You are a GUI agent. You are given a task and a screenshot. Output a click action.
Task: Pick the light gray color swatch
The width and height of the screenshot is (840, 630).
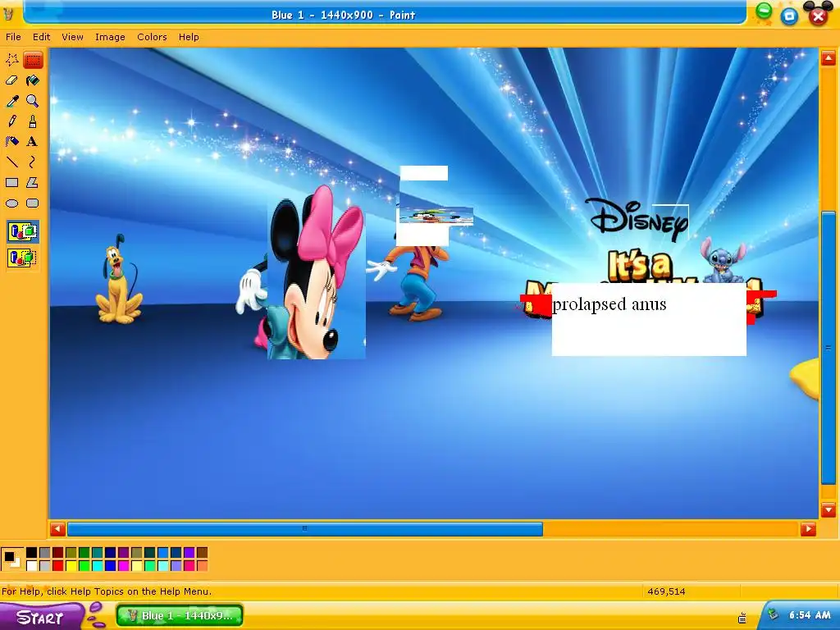pos(45,566)
